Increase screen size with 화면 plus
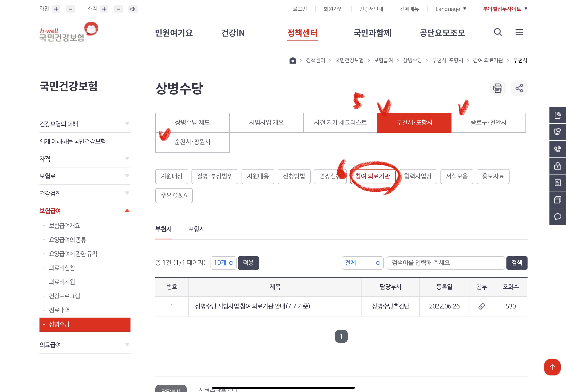Viewport: 566px width, 392px height. pos(56,9)
